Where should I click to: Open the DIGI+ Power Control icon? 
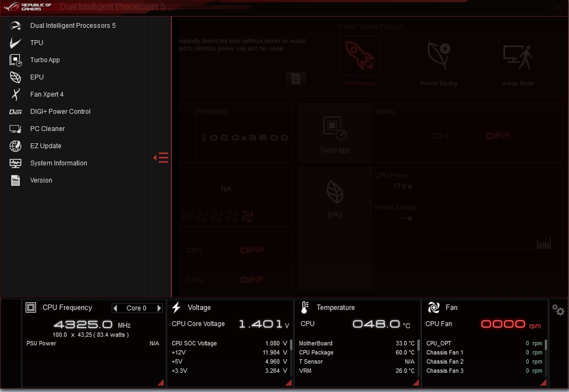point(15,112)
